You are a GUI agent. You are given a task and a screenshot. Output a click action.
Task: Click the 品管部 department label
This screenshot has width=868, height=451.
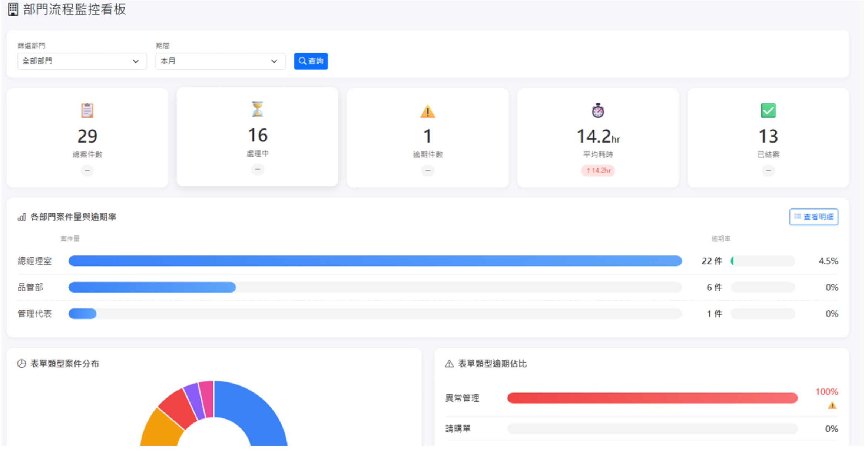coord(30,287)
